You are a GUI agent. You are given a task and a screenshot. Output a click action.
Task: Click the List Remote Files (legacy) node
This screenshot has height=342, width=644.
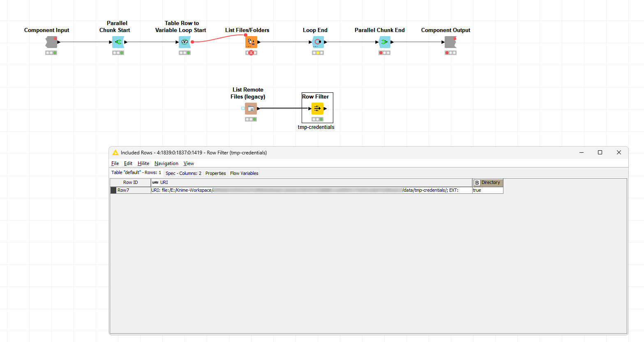[251, 108]
